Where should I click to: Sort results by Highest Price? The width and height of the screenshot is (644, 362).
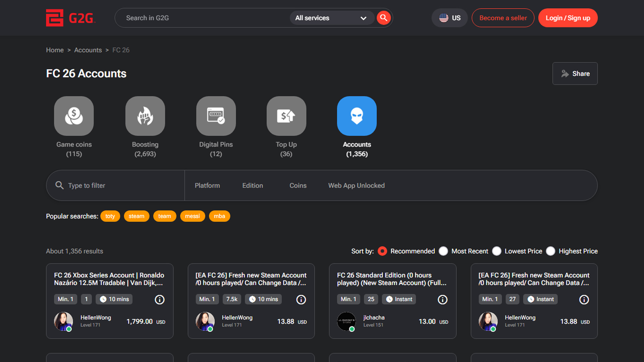tap(550, 251)
